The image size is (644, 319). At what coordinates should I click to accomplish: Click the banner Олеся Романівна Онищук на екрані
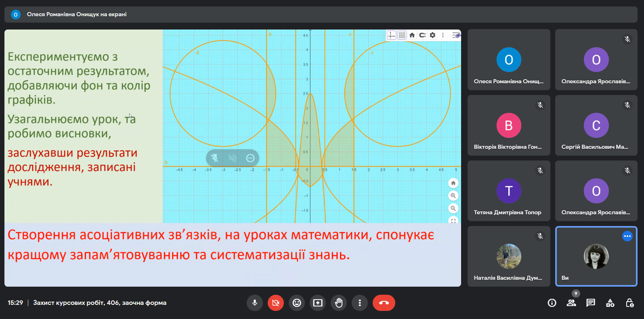point(321,14)
